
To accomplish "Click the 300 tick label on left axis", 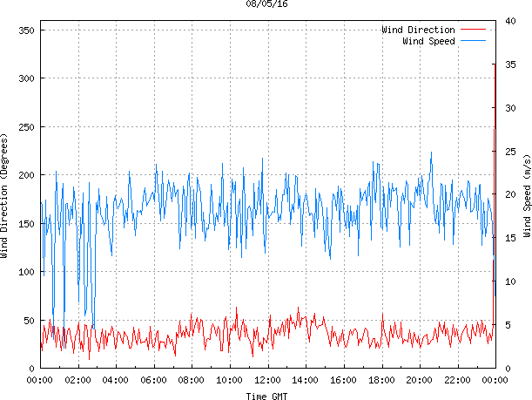I will click(26, 78).
